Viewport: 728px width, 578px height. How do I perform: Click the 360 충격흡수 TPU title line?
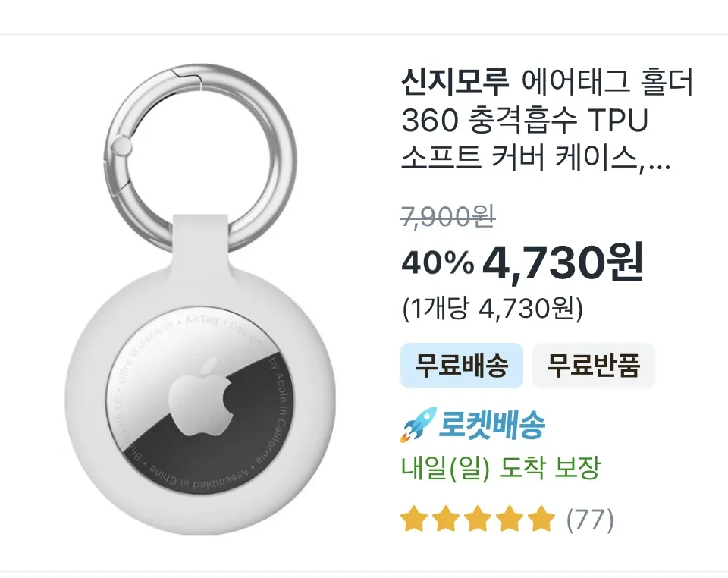[525, 121]
